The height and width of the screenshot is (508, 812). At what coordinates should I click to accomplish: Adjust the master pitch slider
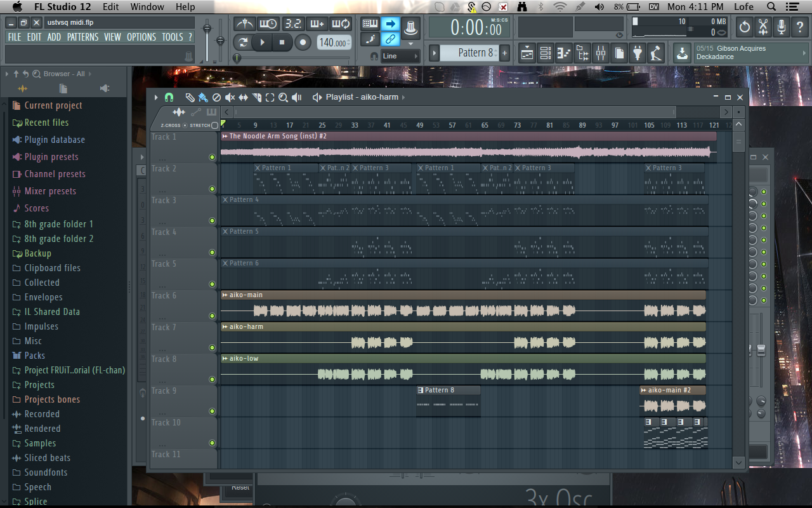pos(220,40)
